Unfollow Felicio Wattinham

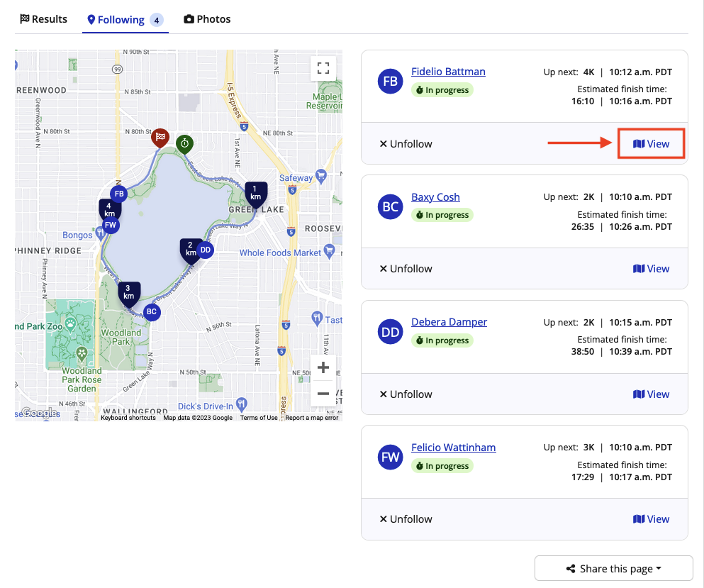406,519
